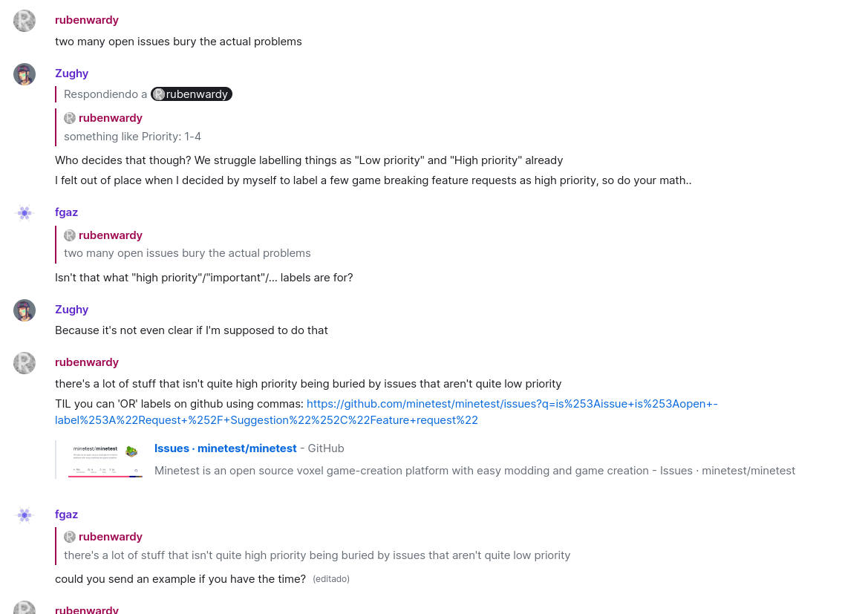868x614 pixels.
Task: Click quoted text "there's a lot of stuff" in fgaz's reply
Action: tap(317, 555)
